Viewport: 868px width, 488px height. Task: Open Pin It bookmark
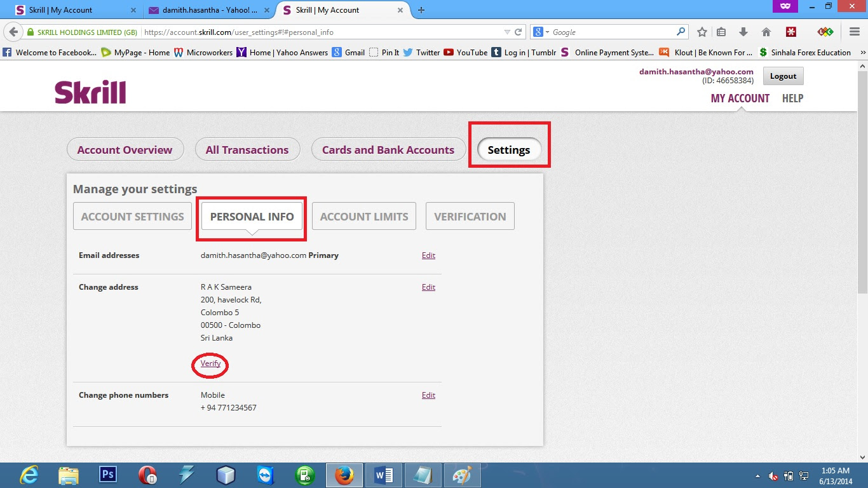384,52
